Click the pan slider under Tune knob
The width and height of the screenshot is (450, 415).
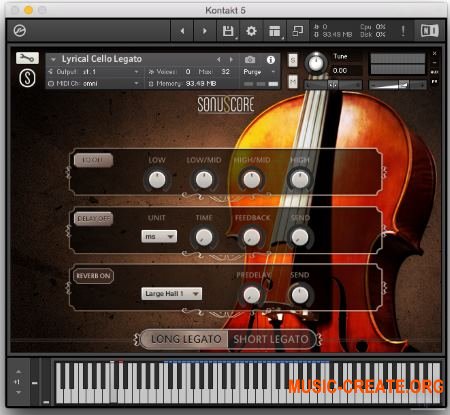[333, 85]
